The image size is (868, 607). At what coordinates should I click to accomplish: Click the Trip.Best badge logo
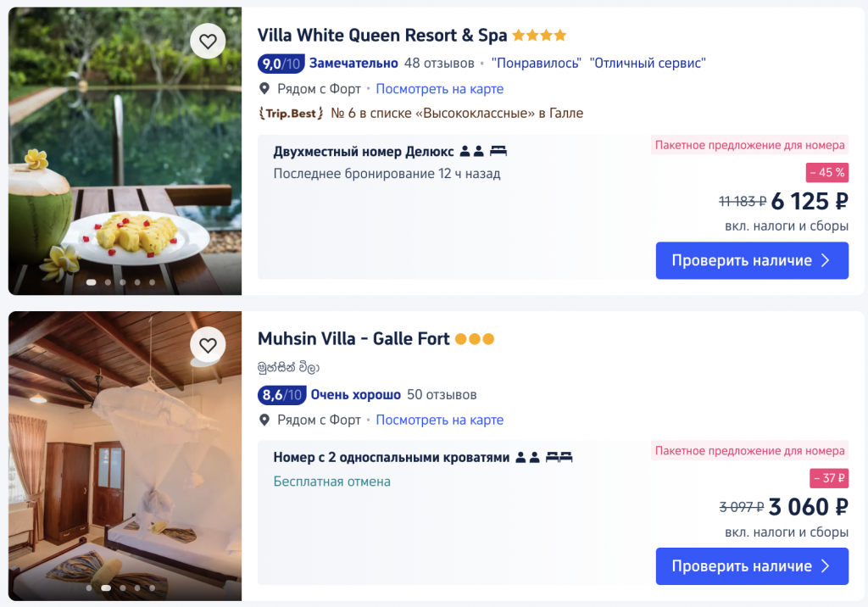point(291,113)
